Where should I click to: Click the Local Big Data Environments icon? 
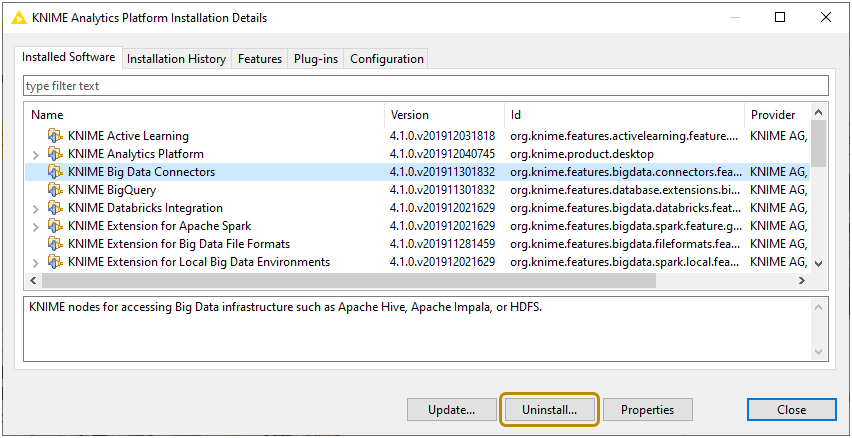(x=55, y=261)
